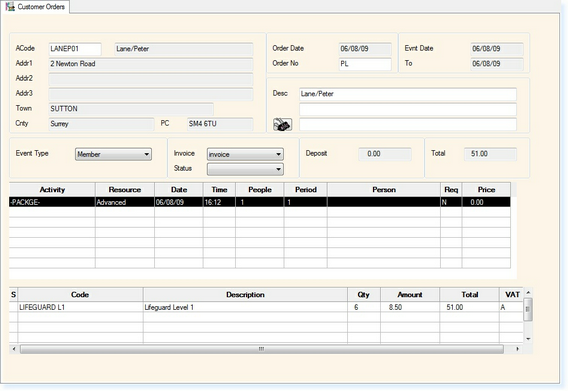
Task: Click the Deposit field showing 0.00
Action: [x=385, y=154]
